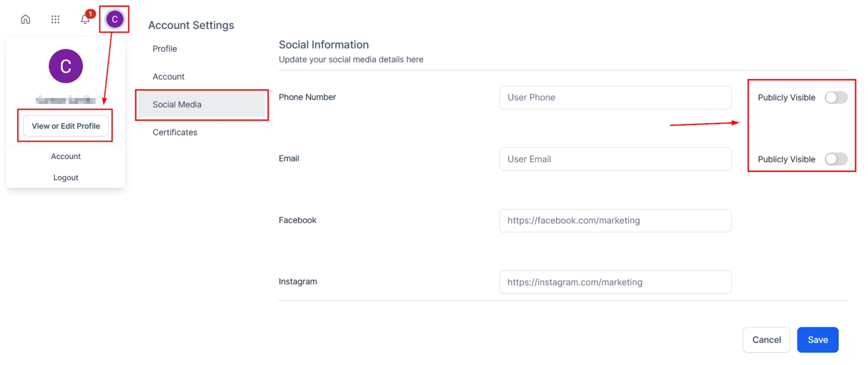Select Logout from profile menu
This screenshot has width=868, height=365.
coord(66,178)
